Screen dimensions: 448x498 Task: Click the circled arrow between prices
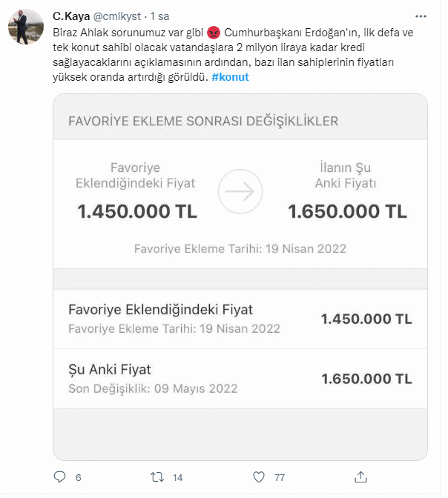point(240,191)
